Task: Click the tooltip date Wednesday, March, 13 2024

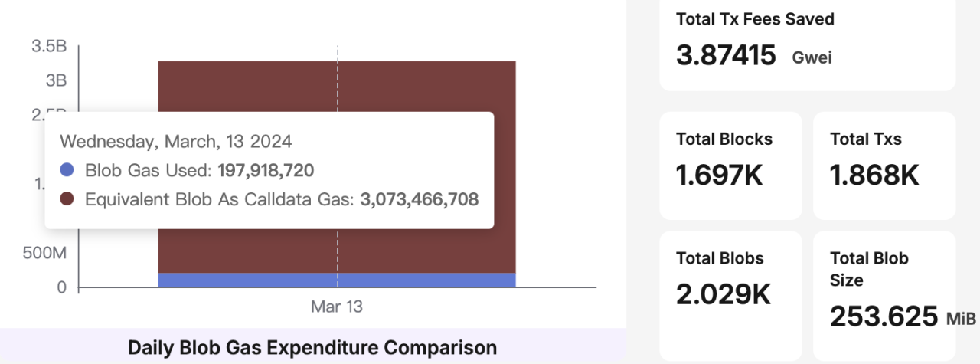Action: pyautogui.click(x=176, y=142)
